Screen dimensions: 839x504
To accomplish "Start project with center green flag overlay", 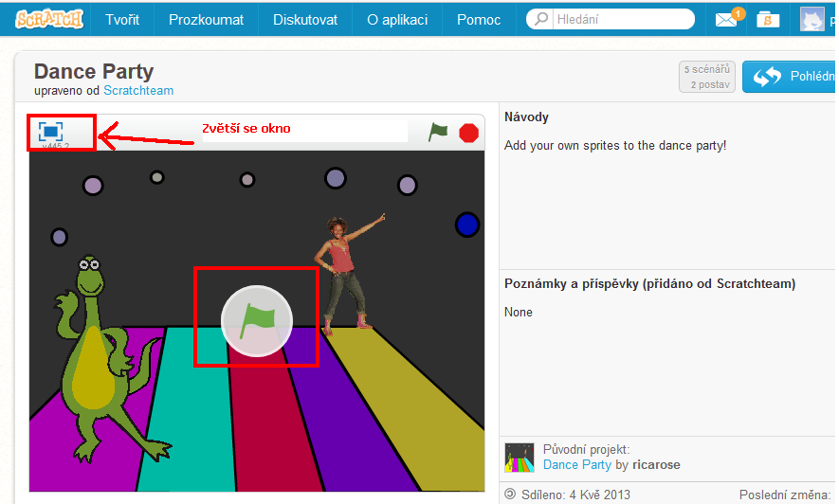I will [257, 320].
